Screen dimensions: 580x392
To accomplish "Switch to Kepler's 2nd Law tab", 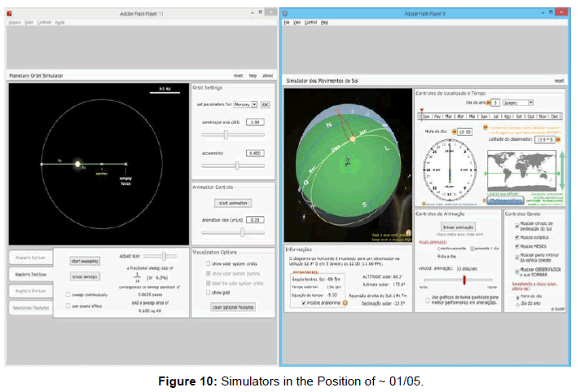I will tap(29, 273).
